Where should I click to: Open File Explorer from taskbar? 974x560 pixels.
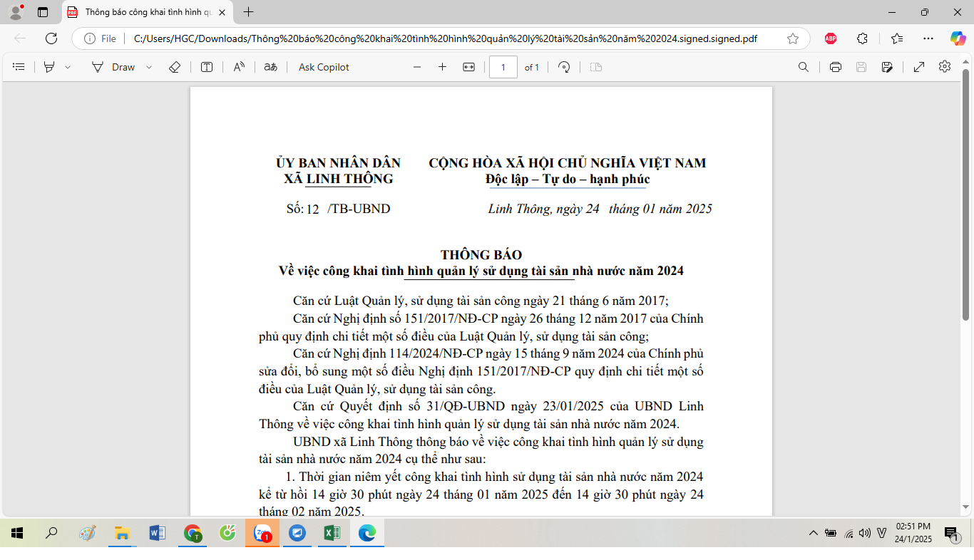click(x=123, y=533)
